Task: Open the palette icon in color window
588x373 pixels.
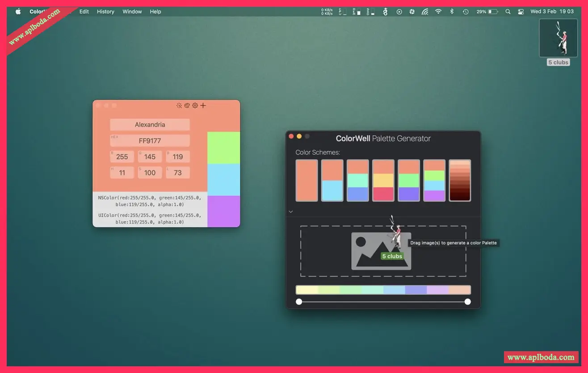Action: (187, 106)
